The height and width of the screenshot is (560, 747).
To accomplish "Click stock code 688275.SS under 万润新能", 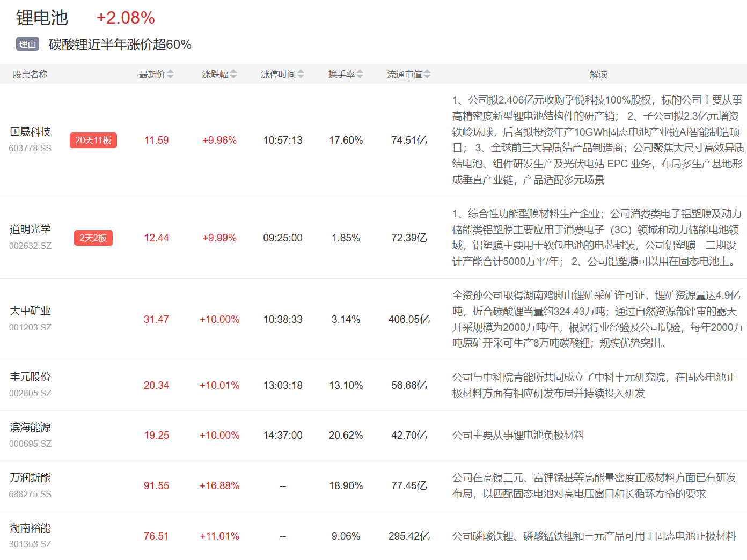I will point(30,494).
